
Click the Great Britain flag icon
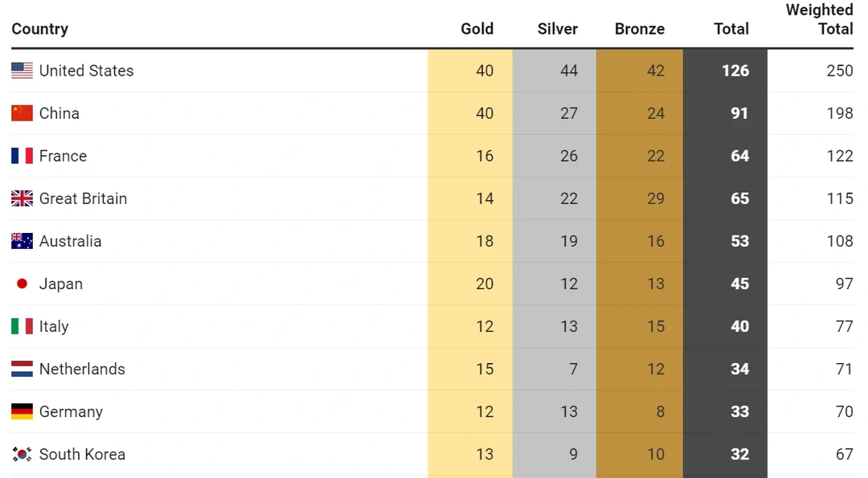click(x=22, y=198)
